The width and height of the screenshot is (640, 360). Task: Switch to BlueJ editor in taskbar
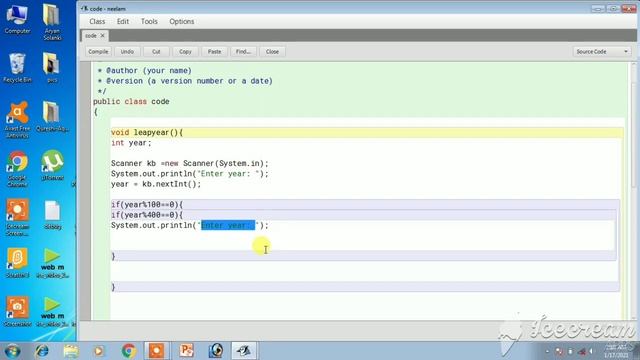coord(244,351)
